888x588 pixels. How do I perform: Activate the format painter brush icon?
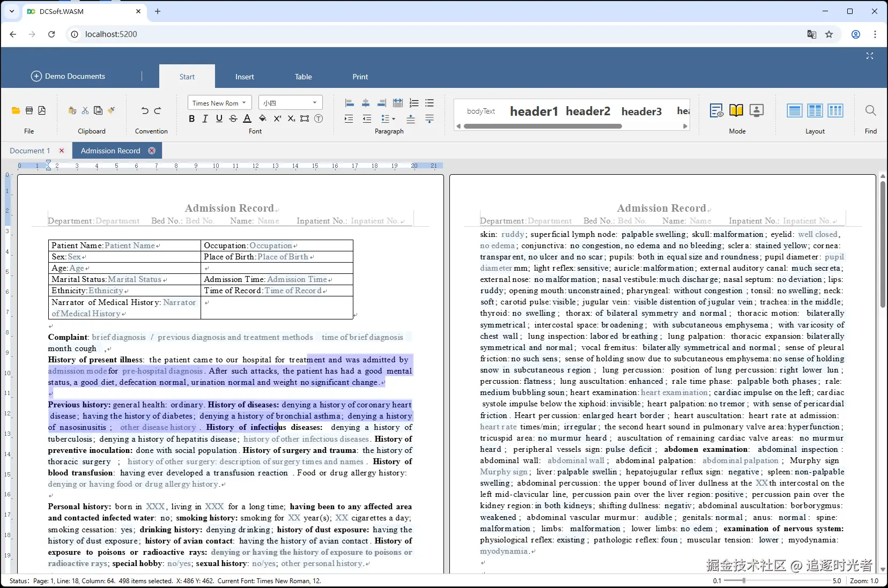[x=111, y=110]
